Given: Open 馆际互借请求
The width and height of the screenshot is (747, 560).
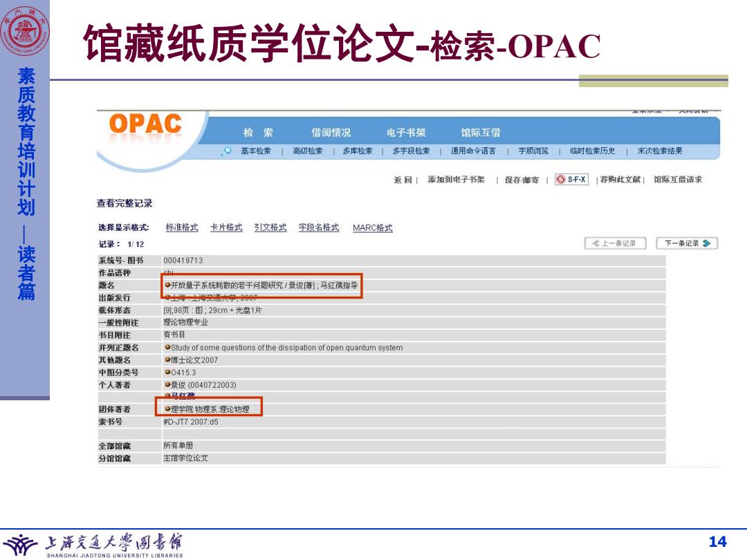Looking at the screenshot, I should click(x=677, y=180).
